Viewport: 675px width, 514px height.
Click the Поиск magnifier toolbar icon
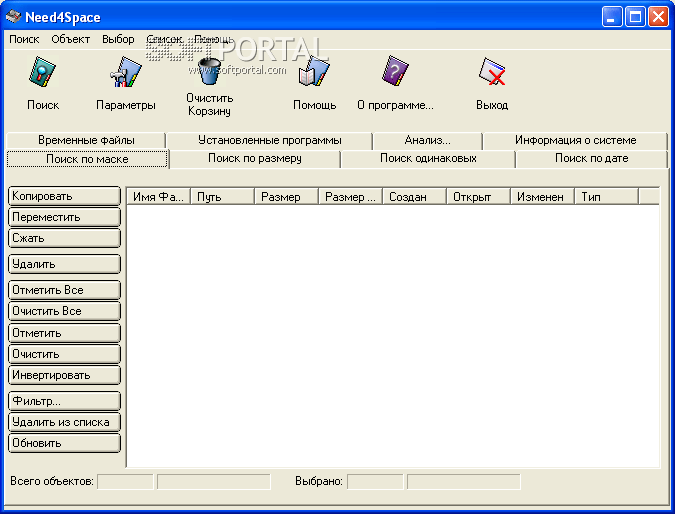pyautogui.click(x=42, y=72)
